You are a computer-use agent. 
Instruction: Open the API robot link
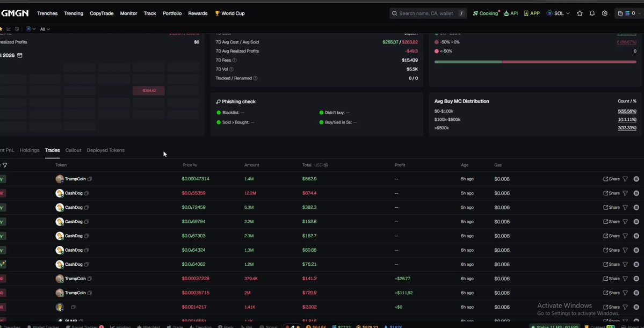(510, 13)
